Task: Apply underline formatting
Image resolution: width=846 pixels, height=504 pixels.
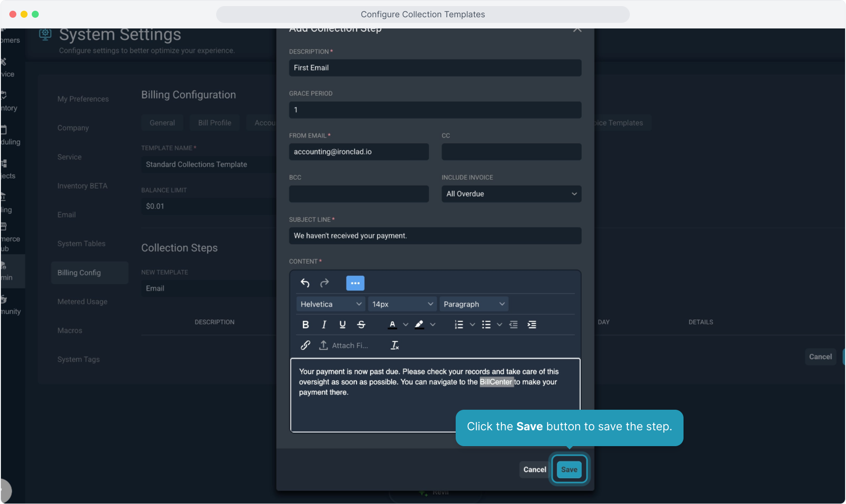Action: 342,325
